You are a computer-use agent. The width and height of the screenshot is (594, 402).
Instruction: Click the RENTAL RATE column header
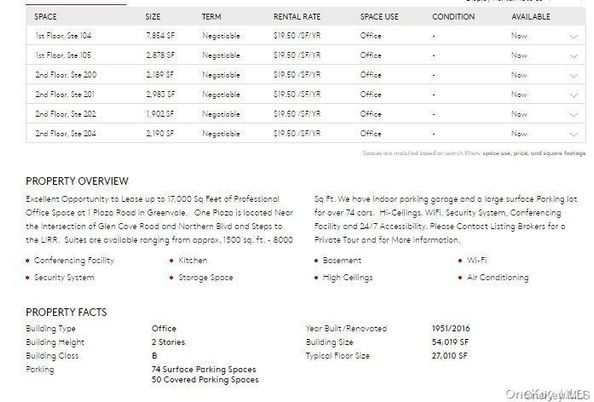click(x=297, y=17)
